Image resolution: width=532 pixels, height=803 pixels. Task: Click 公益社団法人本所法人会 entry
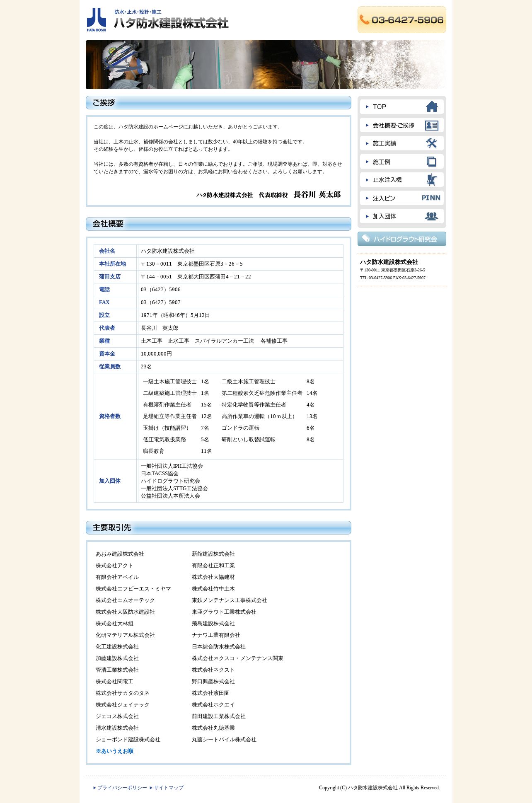pyautogui.click(x=170, y=496)
